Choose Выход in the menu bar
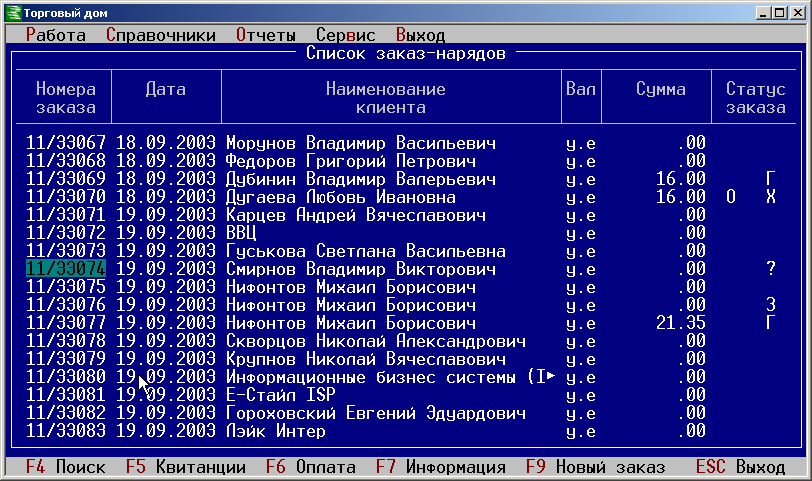The image size is (812, 481). coord(420,35)
